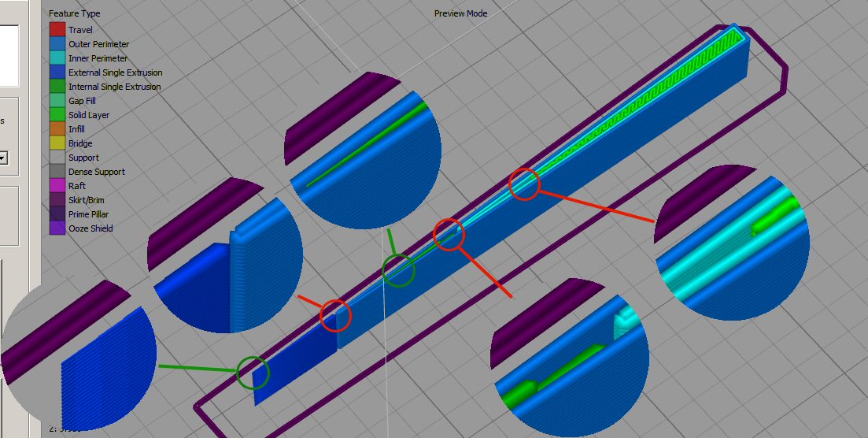Select the Prime Pillar color swatch
Viewport: 868px width, 438px height.
coord(57,214)
